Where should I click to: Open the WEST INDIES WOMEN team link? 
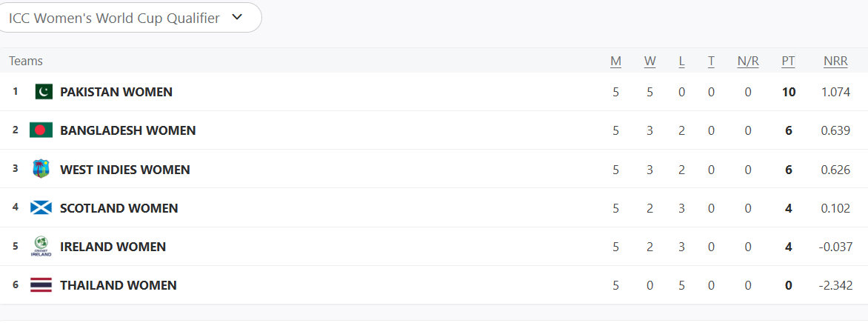point(125,170)
